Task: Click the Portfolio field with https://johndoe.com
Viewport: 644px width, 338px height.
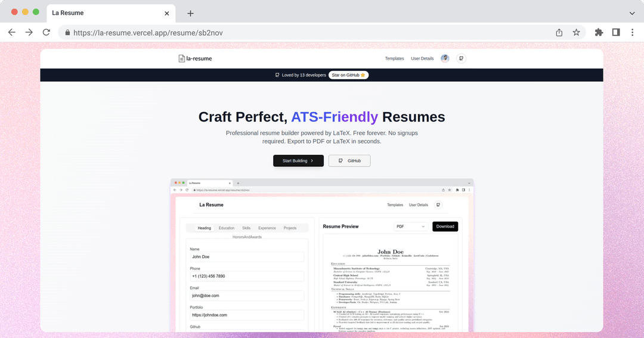Action: point(247,315)
